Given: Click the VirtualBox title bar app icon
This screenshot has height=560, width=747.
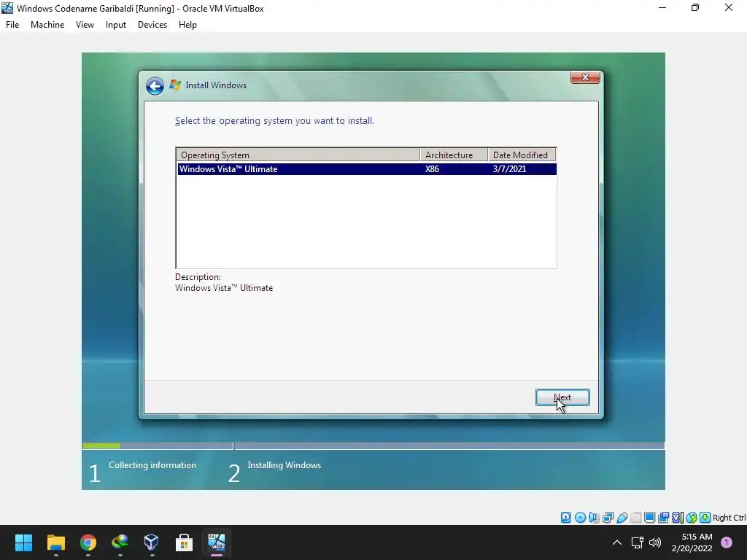Looking at the screenshot, I should click(7, 8).
